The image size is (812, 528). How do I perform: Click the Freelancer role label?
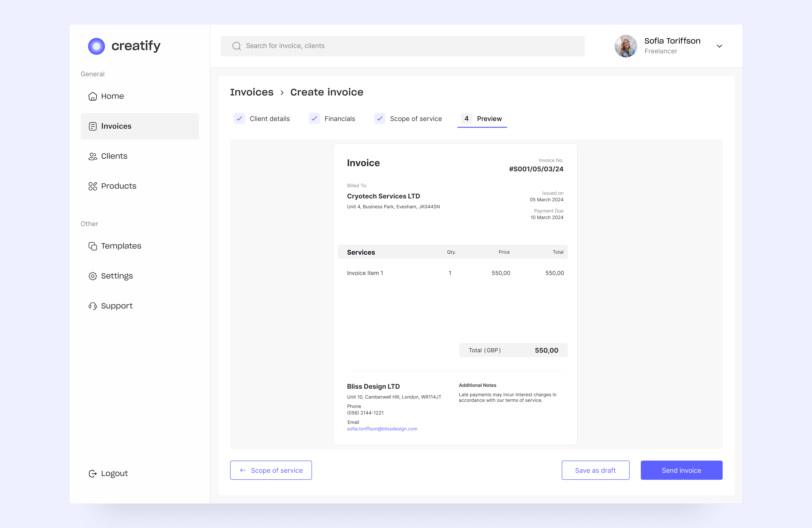coord(661,51)
